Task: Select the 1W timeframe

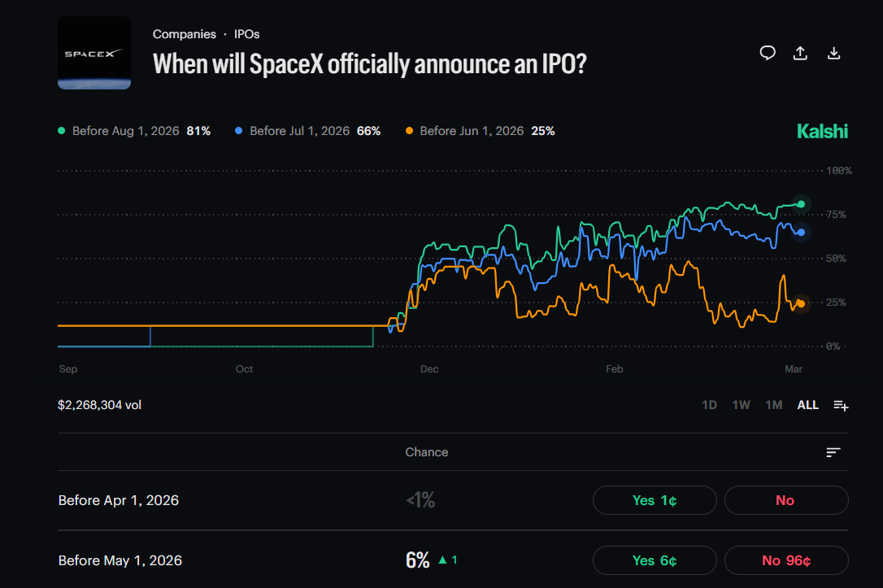Action: (x=741, y=404)
